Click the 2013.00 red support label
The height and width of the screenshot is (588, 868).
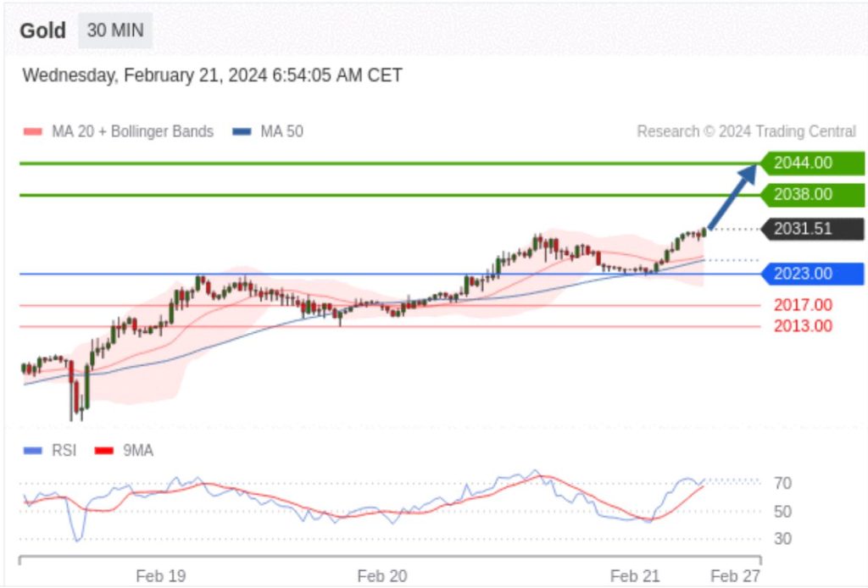click(x=802, y=326)
